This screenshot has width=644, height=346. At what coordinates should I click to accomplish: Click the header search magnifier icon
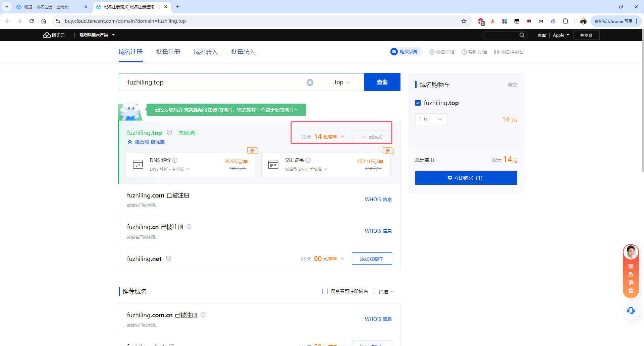522,35
